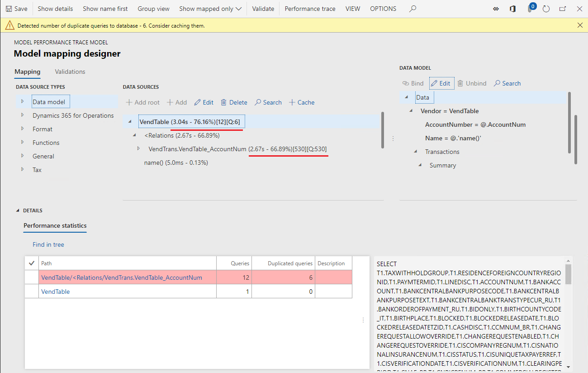Screen dimensions: 588x373
Task: Click the Office apps icon
Action: 512,9
